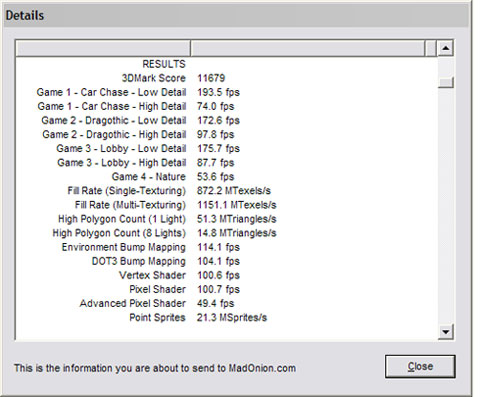Select the Game 4 - Nature row
This screenshot has height=397, width=480.
(x=149, y=177)
